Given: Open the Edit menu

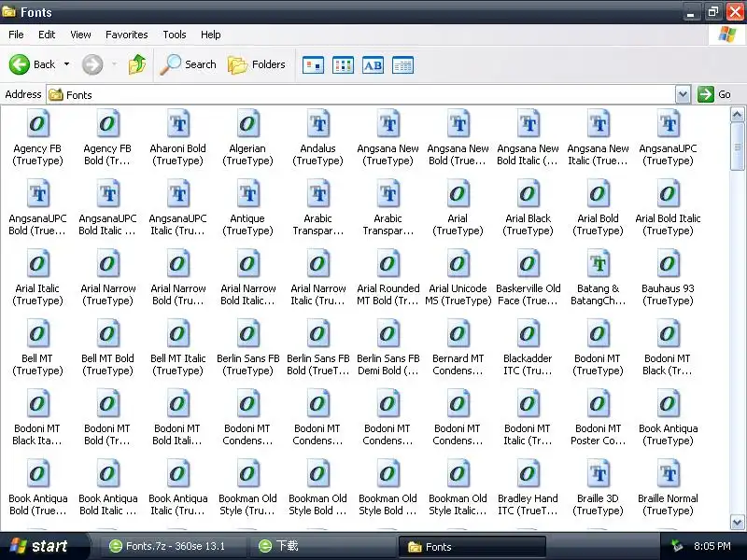Looking at the screenshot, I should tap(47, 35).
